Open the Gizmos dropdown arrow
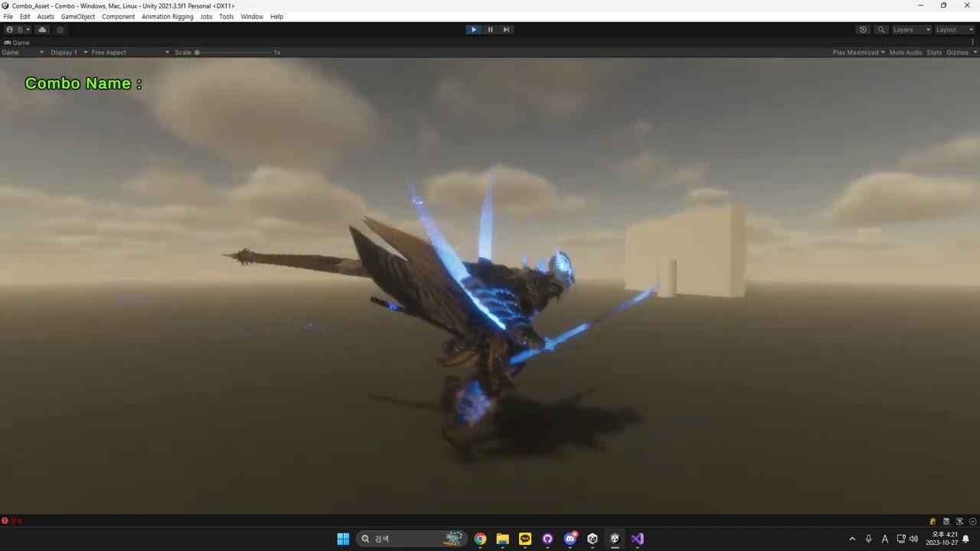Viewport: 980px width, 551px height. pyautogui.click(x=975, y=53)
